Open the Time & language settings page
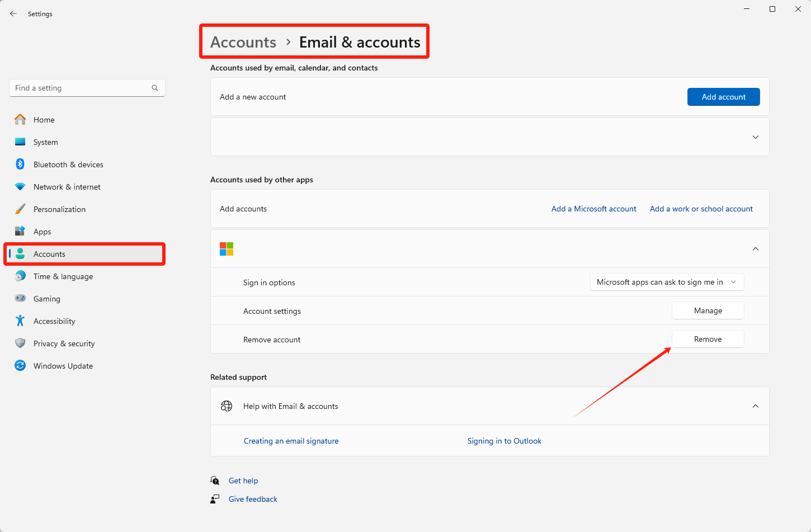This screenshot has height=532, width=811. [x=63, y=276]
